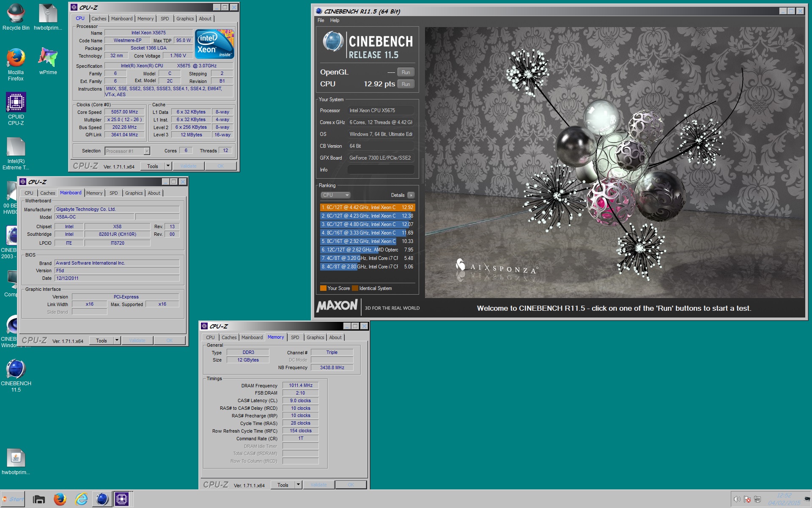Run the CPU benchmark
This screenshot has height=508, width=812.
406,84
